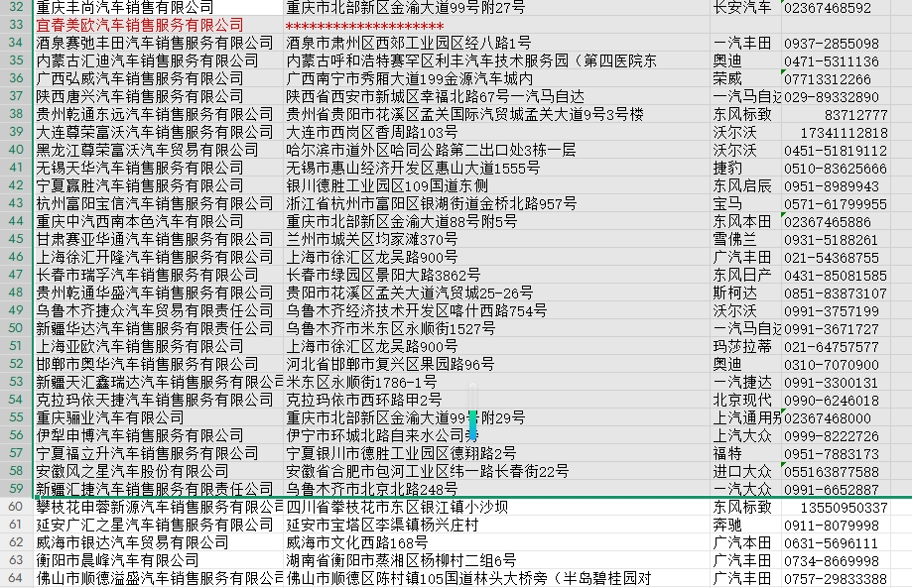
Task: Select brand cell 进口大众
Action: pyautogui.click(x=745, y=472)
